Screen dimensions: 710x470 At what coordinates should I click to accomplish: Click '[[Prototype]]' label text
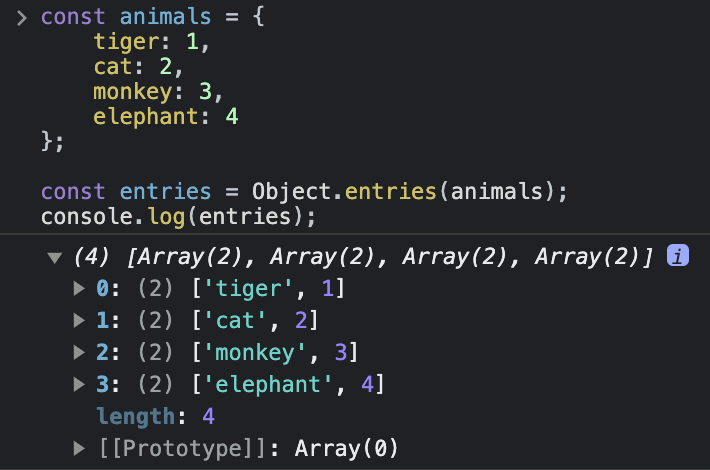pyautogui.click(x=183, y=449)
